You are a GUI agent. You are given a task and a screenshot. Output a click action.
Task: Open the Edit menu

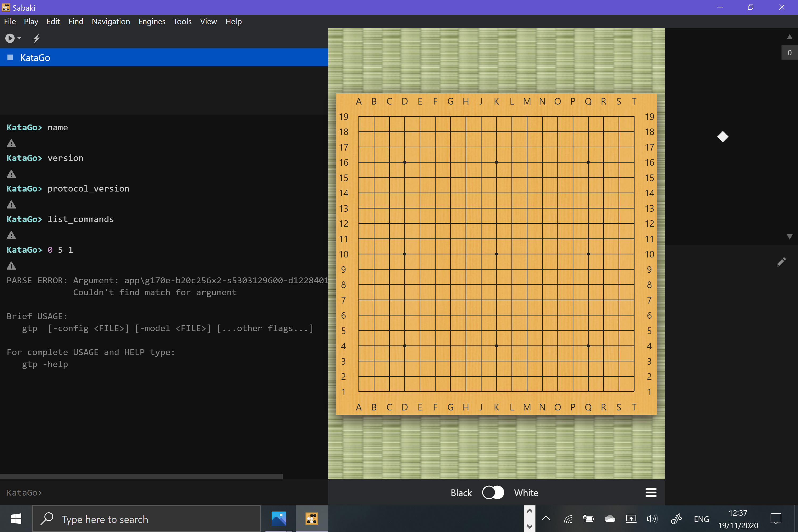coord(53,21)
